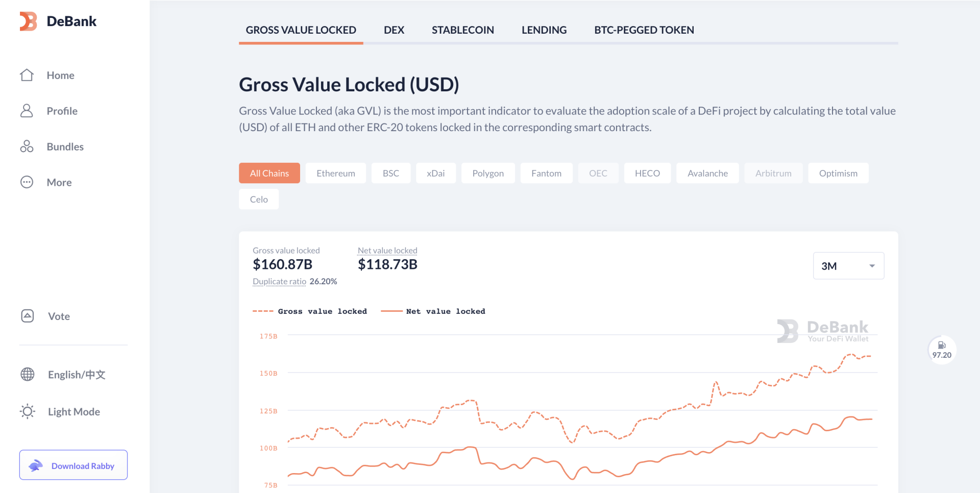Switch theme using Light Mode label
The height and width of the screenshot is (493, 980).
point(74,412)
